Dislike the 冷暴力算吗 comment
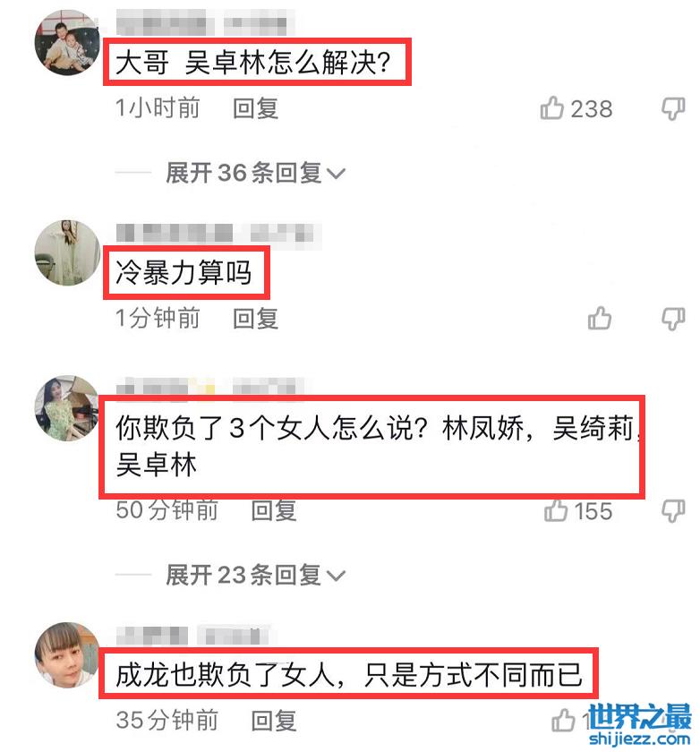 673,319
